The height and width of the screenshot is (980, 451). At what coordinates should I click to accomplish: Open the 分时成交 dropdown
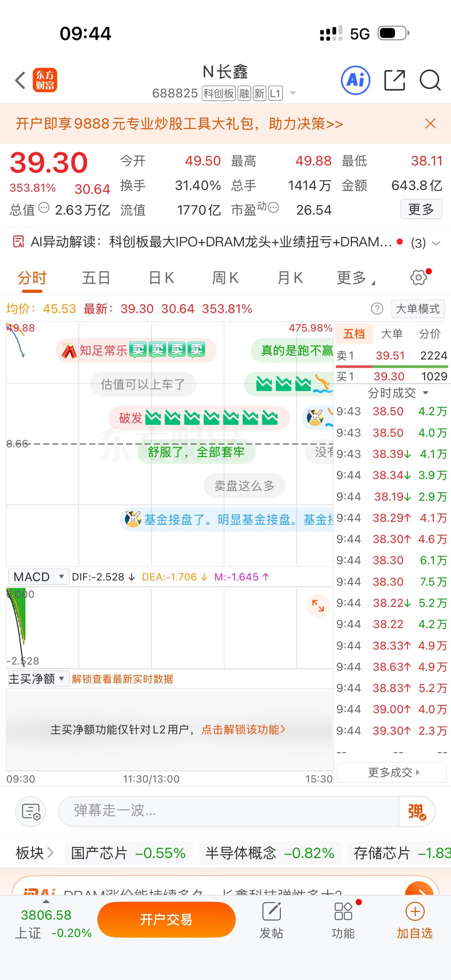[x=398, y=393]
